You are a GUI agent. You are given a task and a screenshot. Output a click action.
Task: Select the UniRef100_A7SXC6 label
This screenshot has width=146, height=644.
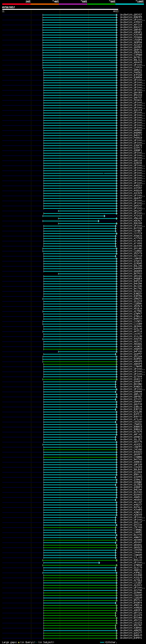click(x=131, y=216)
